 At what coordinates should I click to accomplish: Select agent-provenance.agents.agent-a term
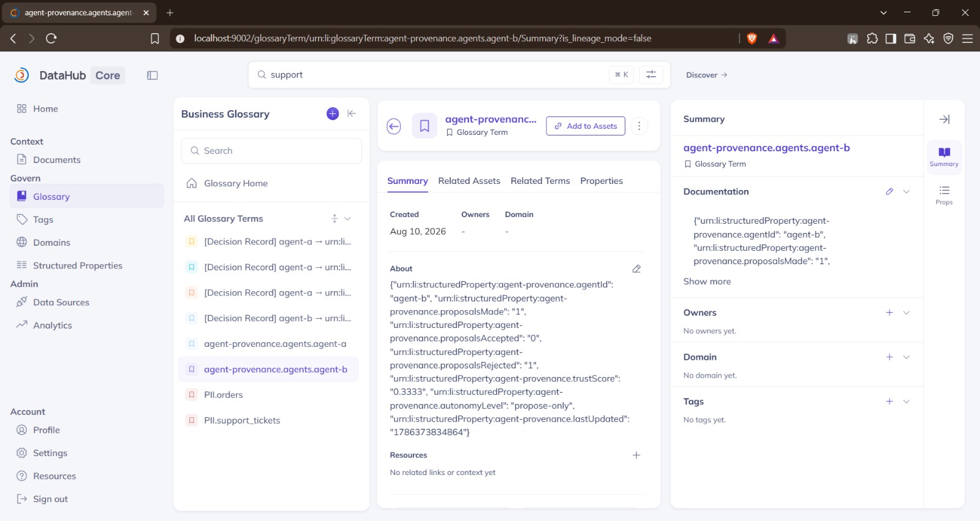coord(268,344)
